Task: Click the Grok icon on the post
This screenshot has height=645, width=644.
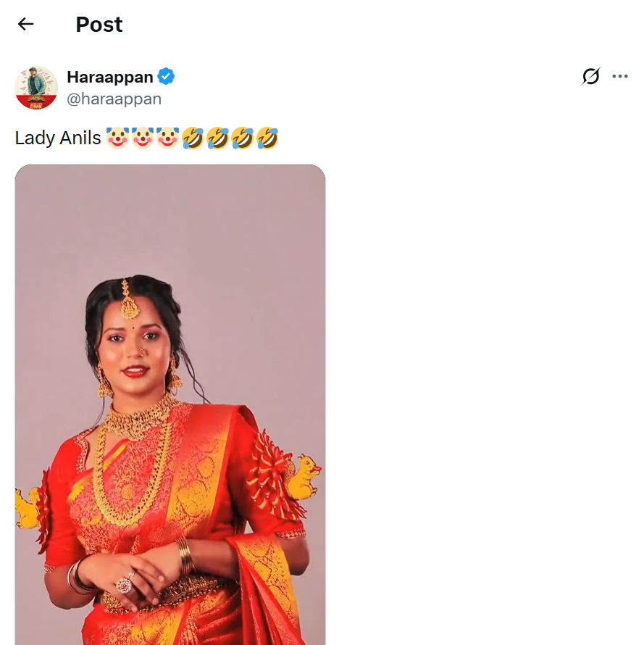Action: click(x=591, y=76)
